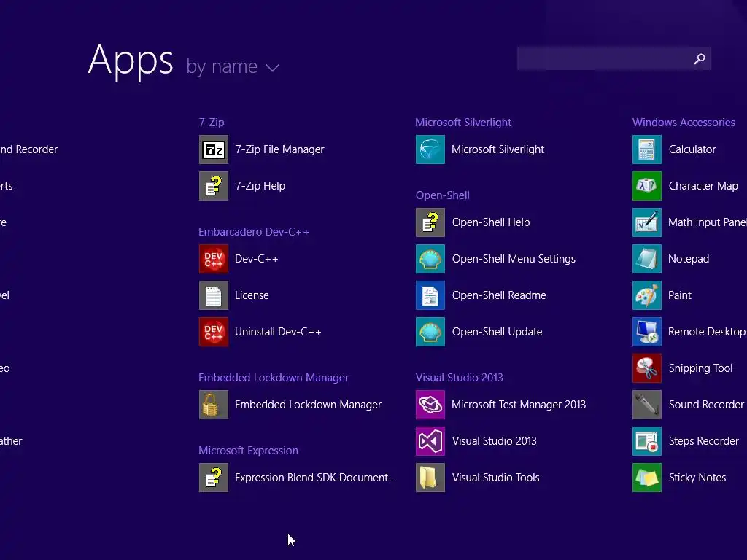This screenshot has height=560, width=747.
Task: Click the 'Character Map' label
Action: (703, 186)
